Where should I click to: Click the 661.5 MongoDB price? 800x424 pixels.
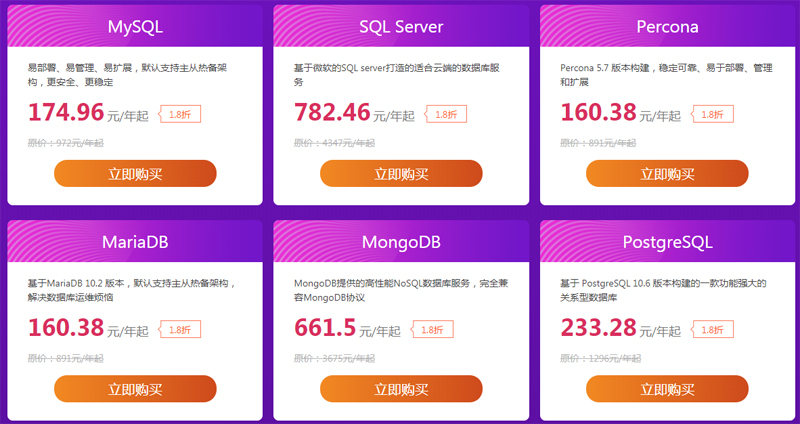tap(324, 328)
